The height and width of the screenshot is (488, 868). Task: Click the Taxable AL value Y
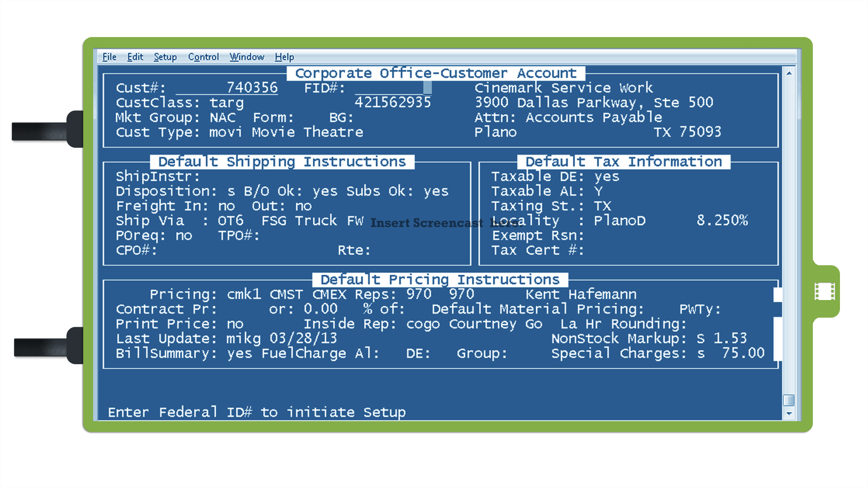598,191
